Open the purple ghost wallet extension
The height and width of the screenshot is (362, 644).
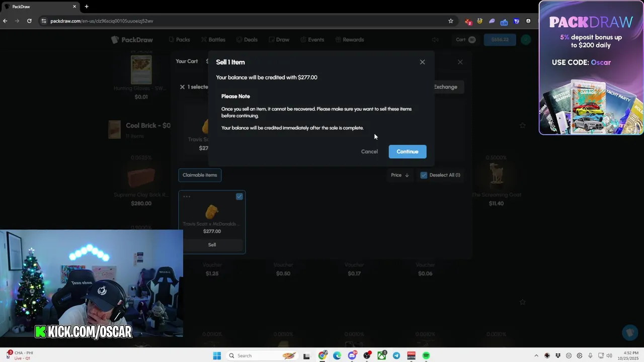492,21
